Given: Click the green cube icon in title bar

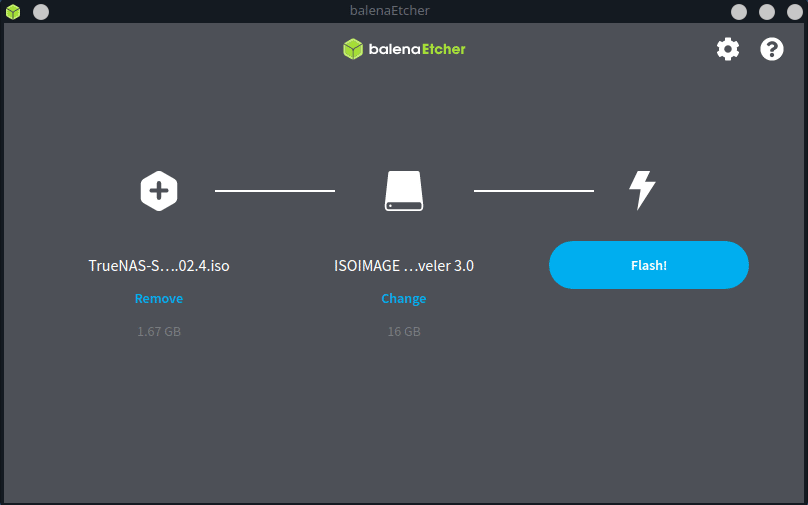Looking at the screenshot, I should click(13, 11).
